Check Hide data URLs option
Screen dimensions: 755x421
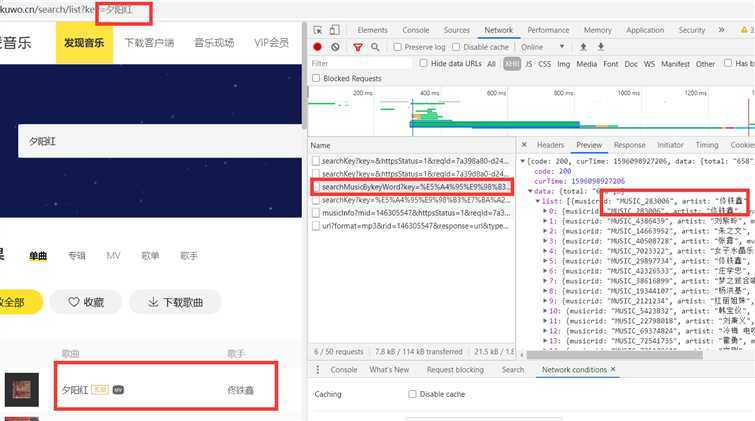pos(423,63)
